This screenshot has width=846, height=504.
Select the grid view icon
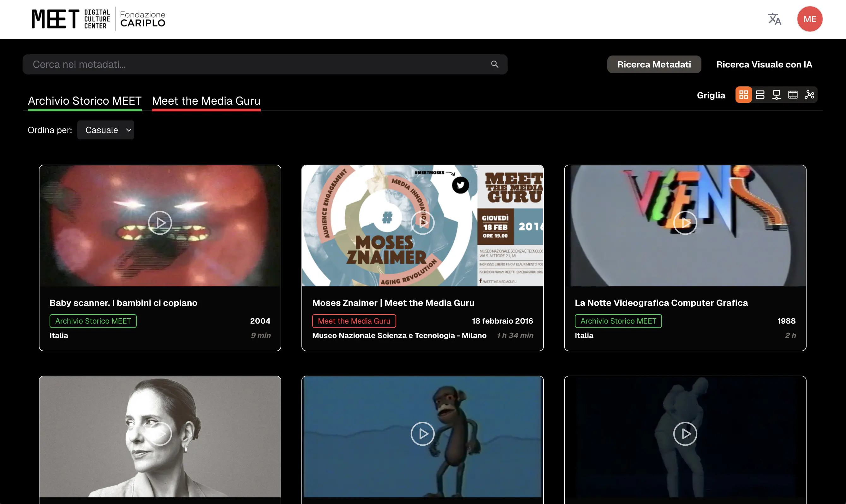click(x=743, y=95)
